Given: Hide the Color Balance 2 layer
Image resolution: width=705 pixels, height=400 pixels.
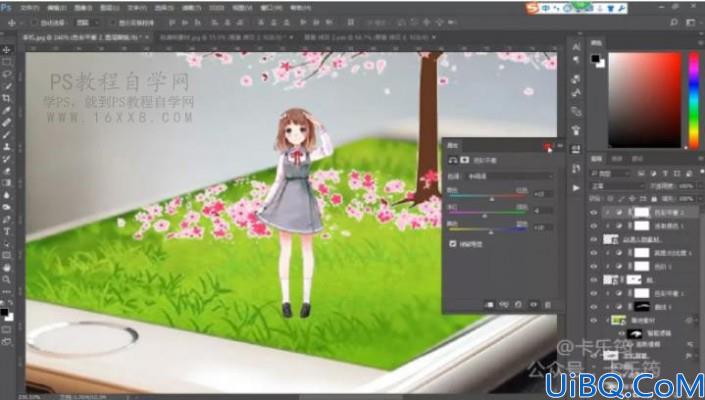Looking at the screenshot, I should (594, 213).
